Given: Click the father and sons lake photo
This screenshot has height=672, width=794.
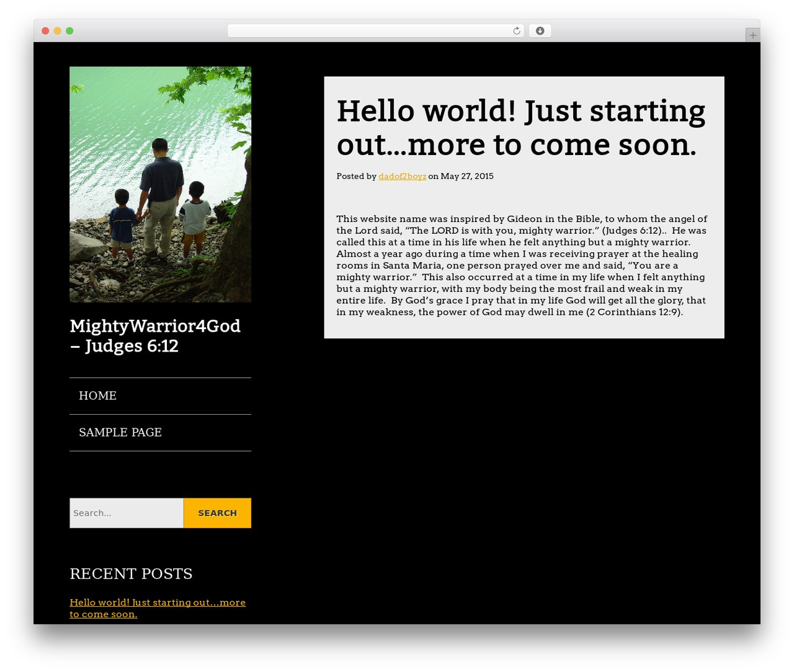Looking at the screenshot, I should coord(160,185).
